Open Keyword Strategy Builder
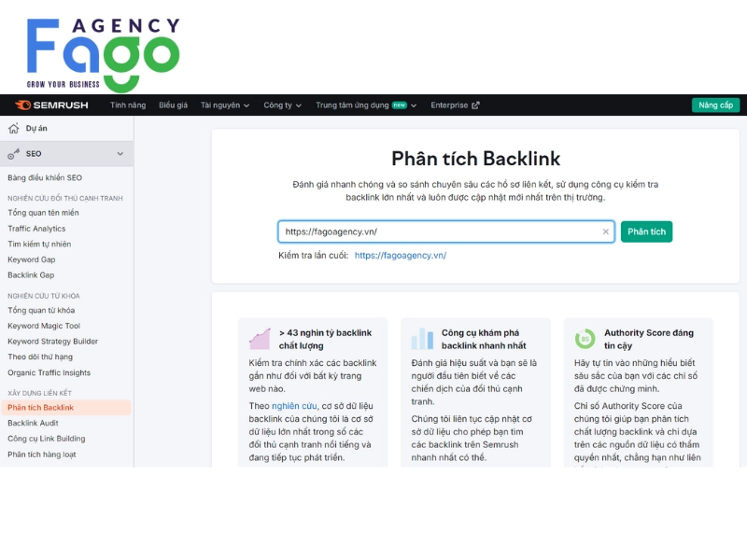The height and width of the screenshot is (560, 747). [53, 342]
